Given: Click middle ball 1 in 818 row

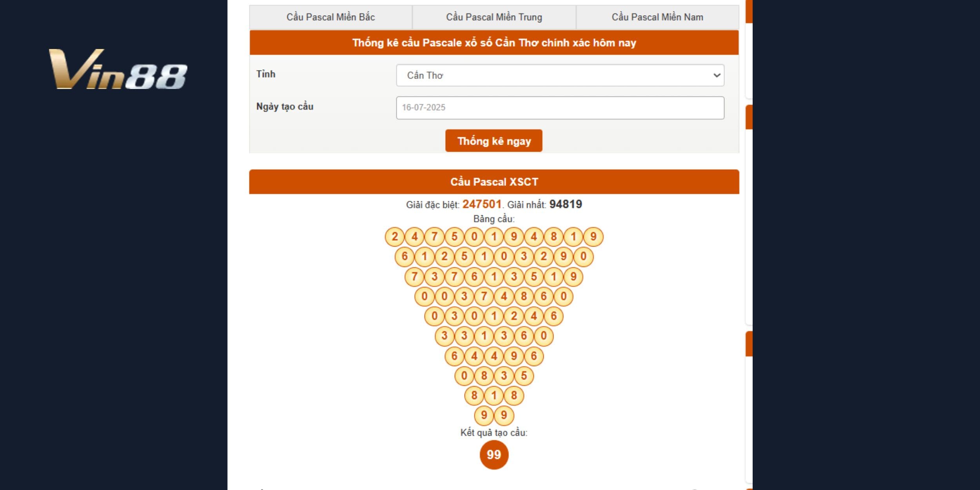Looking at the screenshot, I should click(x=494, y=395).
